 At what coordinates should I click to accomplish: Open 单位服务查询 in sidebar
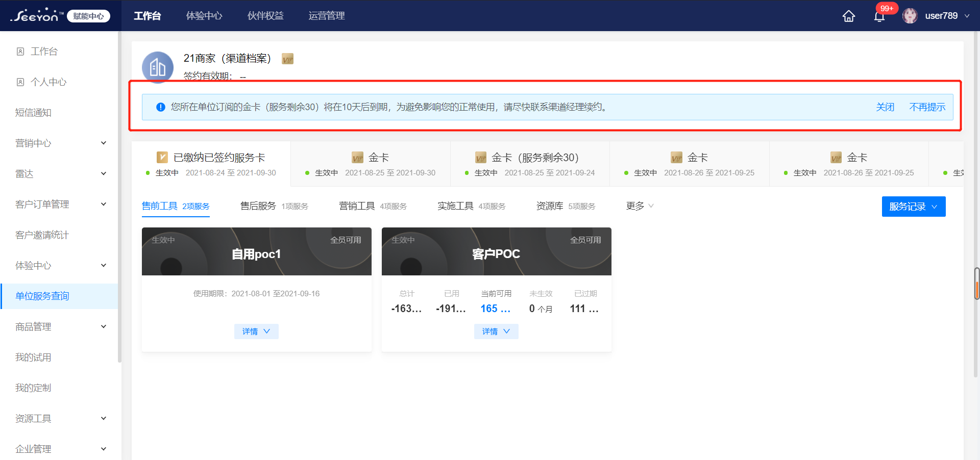pyautogui.click(x=59, y=296)
